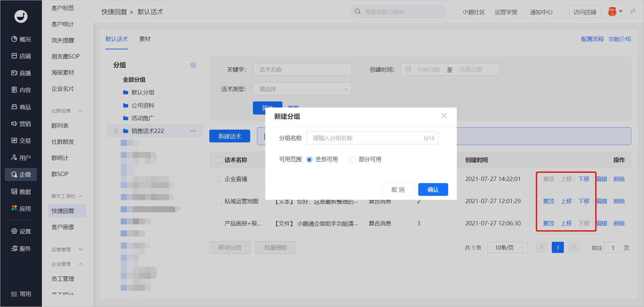The height and width of the screenshot is (307, 644).
Task: Go to page 1 in pagination
Action: pyautogui.click(x=557, y=248)
